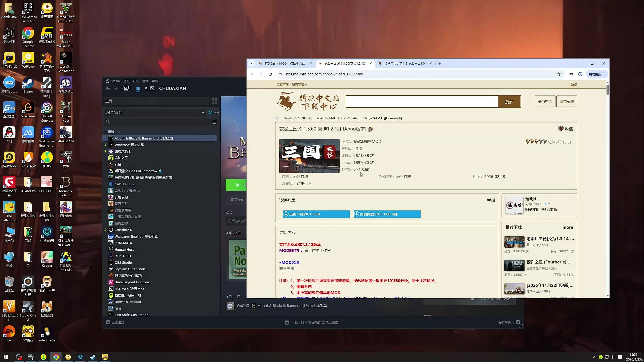644x362 pixels.
Task: Collapse the 最近 games section
Action: [x=105, y=132]
